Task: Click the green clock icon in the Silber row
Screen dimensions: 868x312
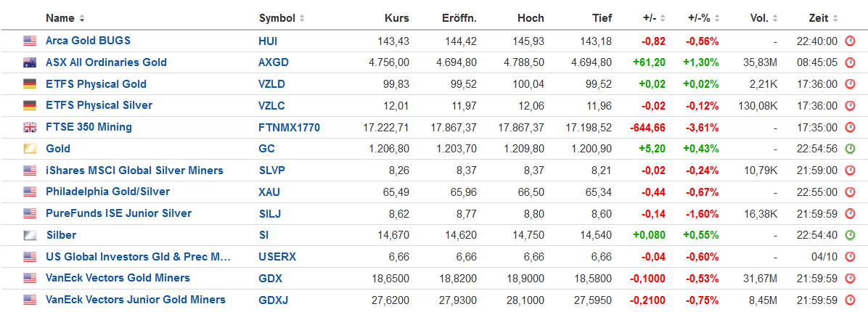Action: 850,235
